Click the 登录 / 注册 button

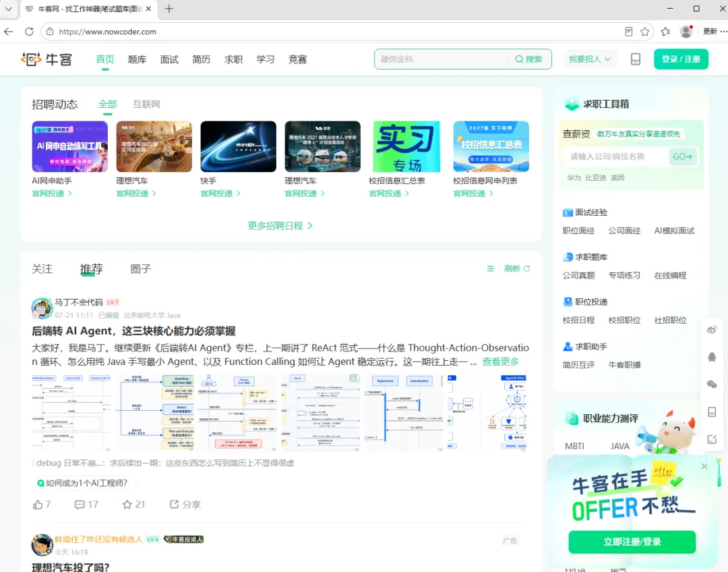(681, 59)
